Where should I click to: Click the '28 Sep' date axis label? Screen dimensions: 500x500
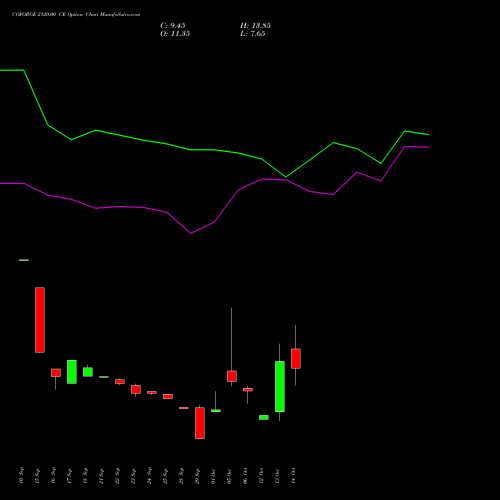pos(182,476)
